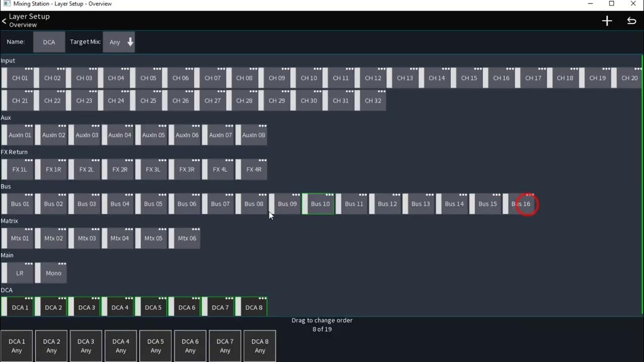Image resolution: width=644 pixels, height=362 pixels.
Task: Toggle CH 12 in the layer
Action: tap(371, 78)
